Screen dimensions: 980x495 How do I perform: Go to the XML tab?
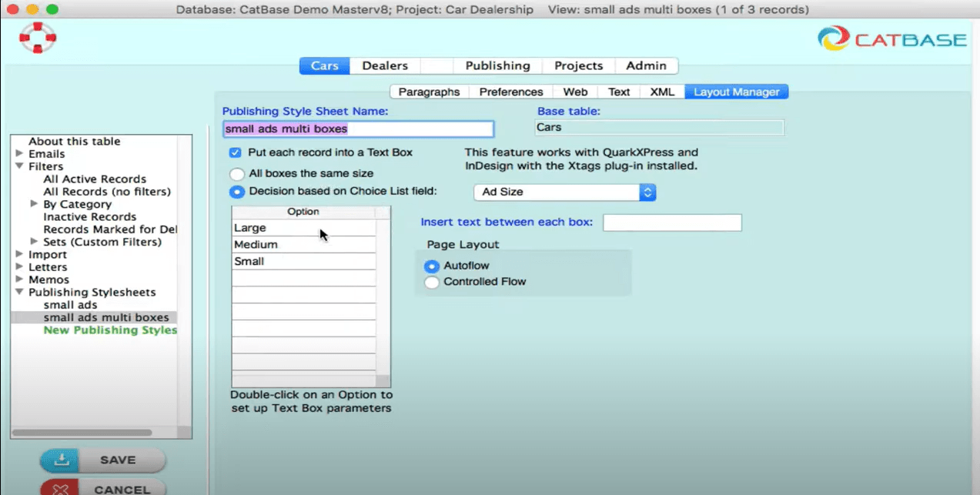pyautogui.click(x=661, y=92)
